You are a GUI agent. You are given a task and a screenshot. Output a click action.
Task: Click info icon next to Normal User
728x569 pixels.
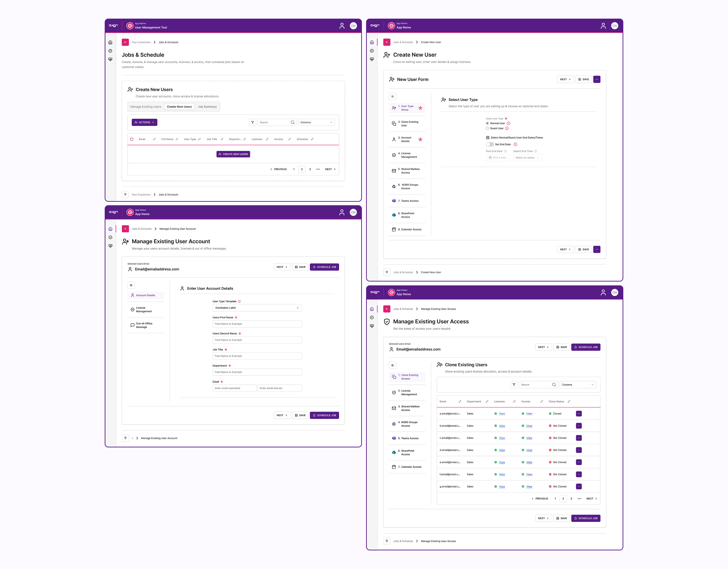click(508, 123)
